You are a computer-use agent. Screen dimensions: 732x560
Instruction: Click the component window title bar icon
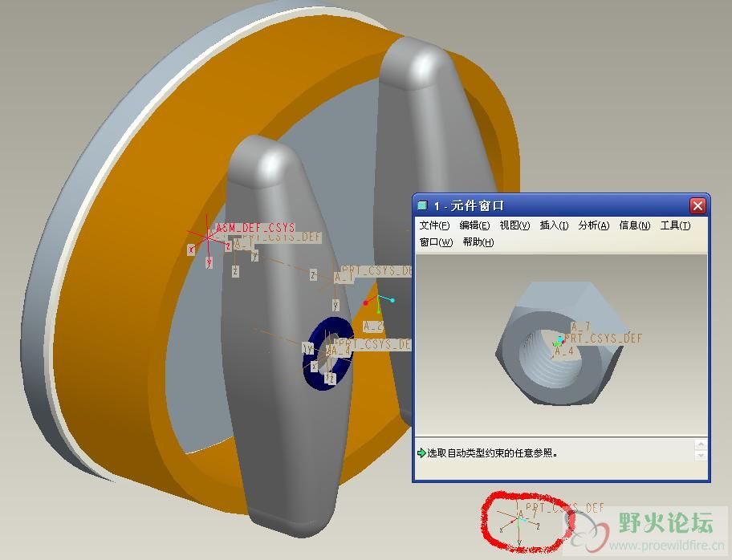click(422, 205)
